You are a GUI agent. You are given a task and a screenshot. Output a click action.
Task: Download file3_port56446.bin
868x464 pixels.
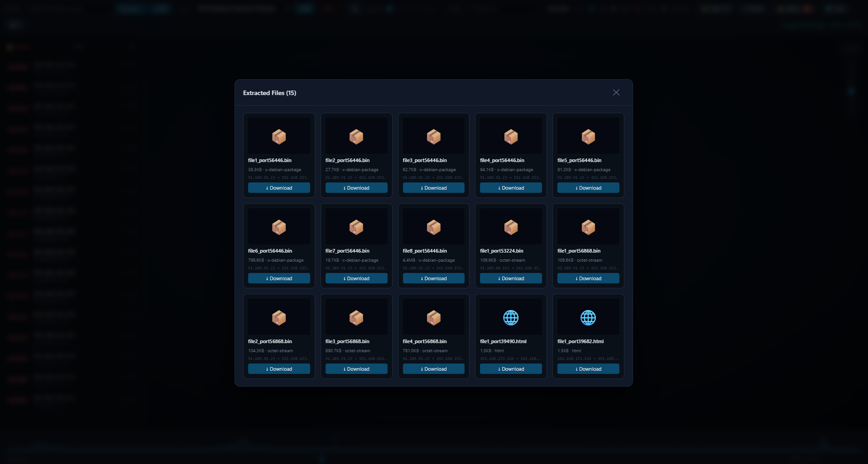[x=434, y=188]
